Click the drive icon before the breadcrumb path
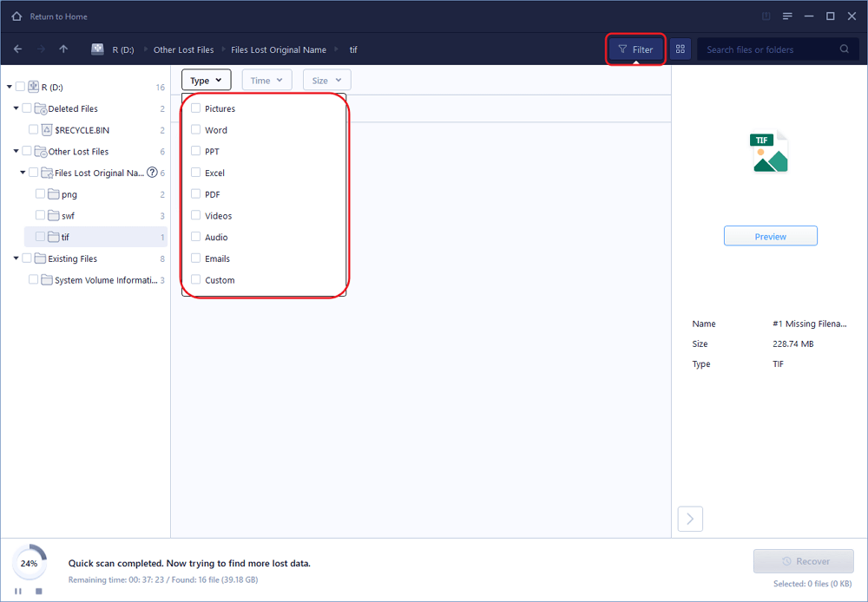868x602 pixels. click(x=97, y=49)
